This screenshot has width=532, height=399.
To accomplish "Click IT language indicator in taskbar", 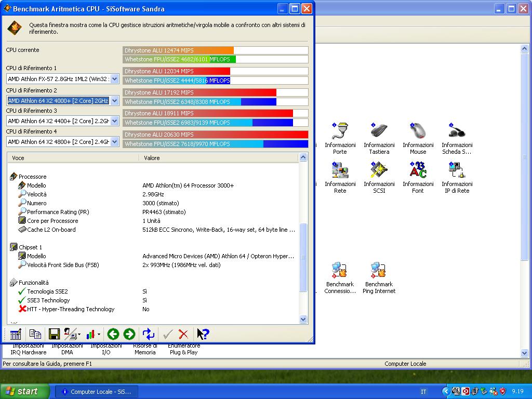I will point(423,392).
